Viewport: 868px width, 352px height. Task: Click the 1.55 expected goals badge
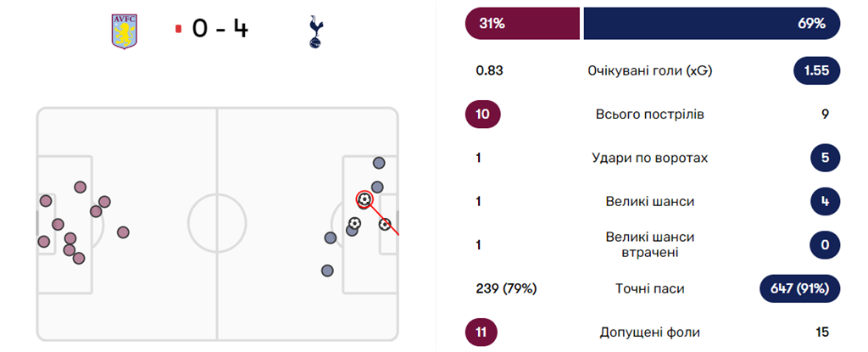coord(816,71)
